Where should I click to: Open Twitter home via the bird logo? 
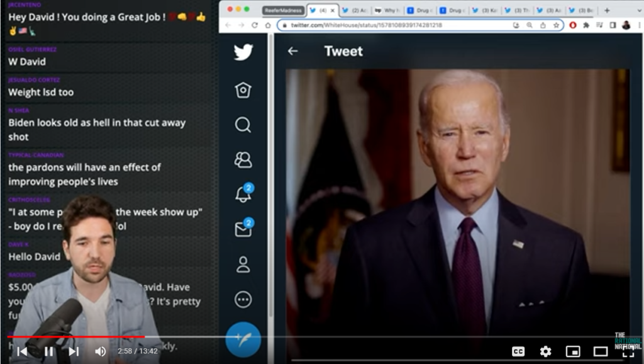tap(243, 52)
